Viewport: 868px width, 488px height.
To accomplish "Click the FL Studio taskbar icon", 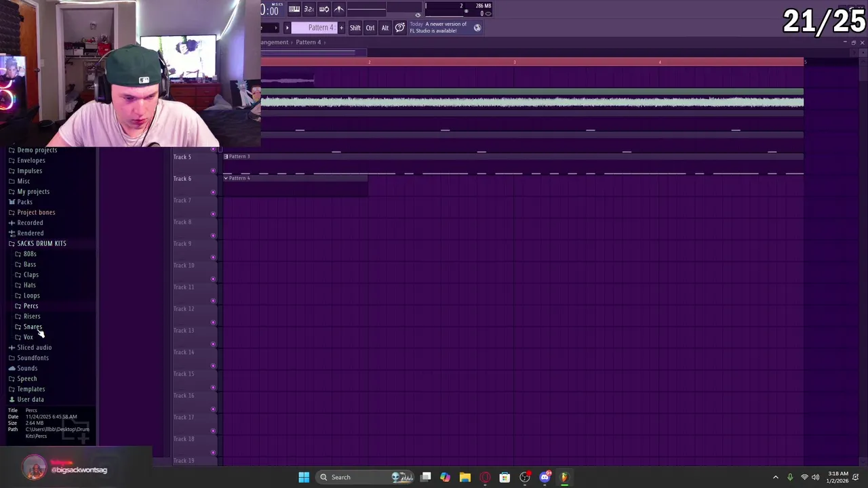I will 564,477.
